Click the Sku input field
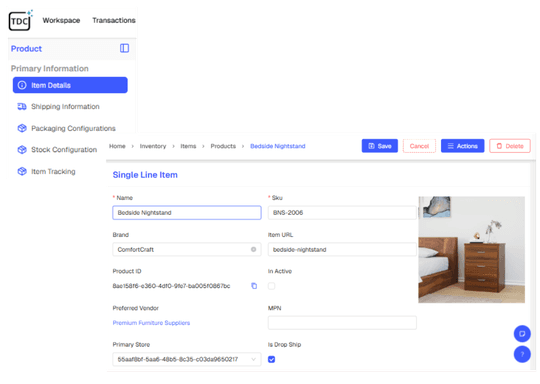Viewport: 540px width, 384px height. 342,212
